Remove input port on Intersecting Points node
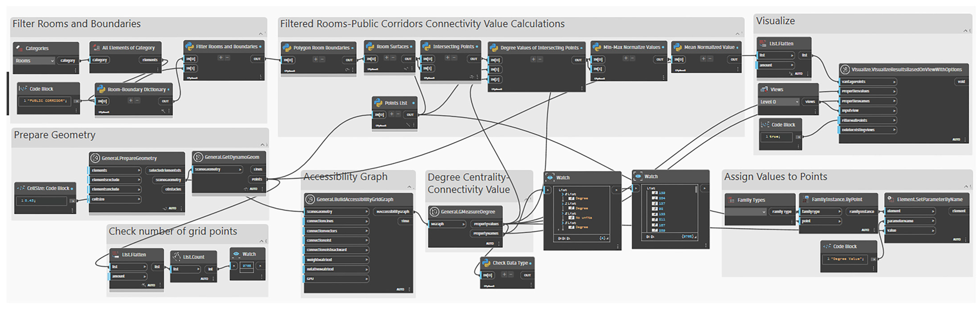 point(455,58)
